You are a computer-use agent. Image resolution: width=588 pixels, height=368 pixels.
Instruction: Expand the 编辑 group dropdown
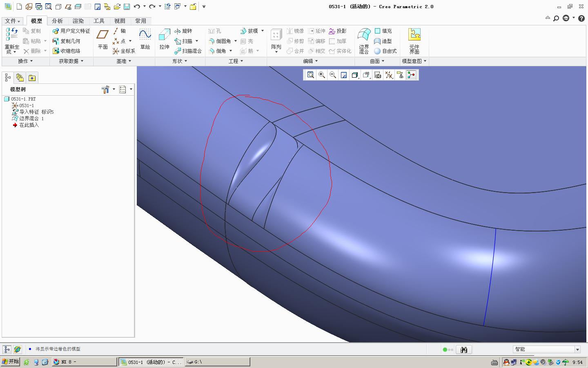[x=310, y=61]
